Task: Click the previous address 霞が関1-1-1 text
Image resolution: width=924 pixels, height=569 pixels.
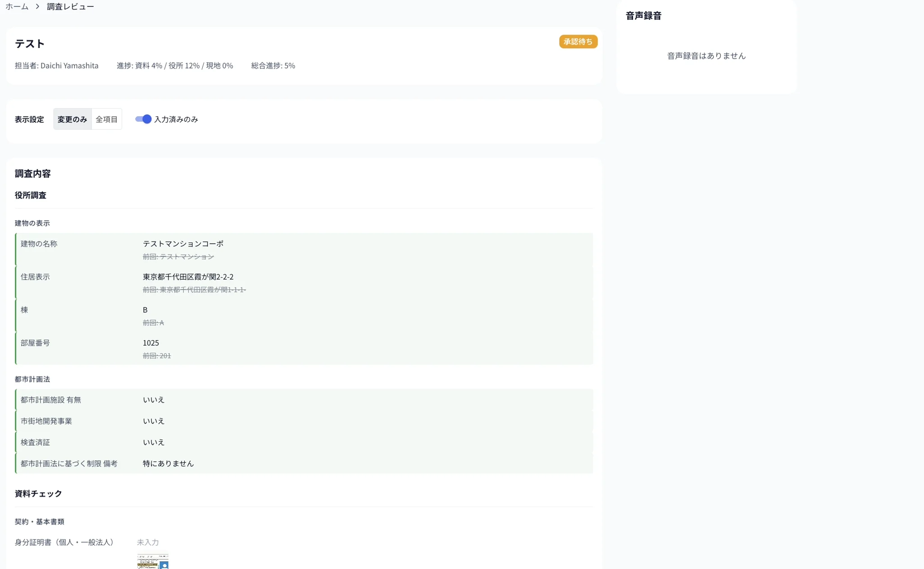Action: pos(194,290)
